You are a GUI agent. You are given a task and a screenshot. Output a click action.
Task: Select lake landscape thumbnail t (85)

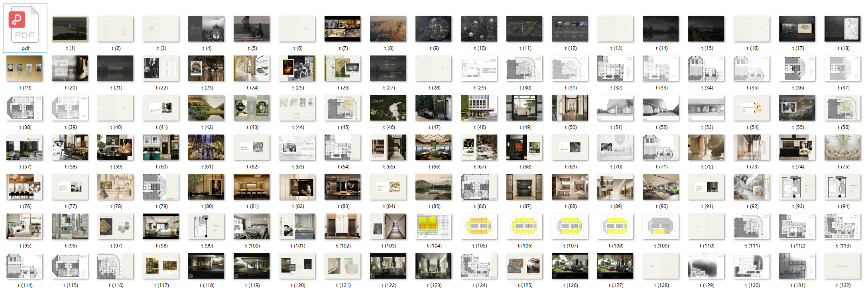click(x=433, y=187)
